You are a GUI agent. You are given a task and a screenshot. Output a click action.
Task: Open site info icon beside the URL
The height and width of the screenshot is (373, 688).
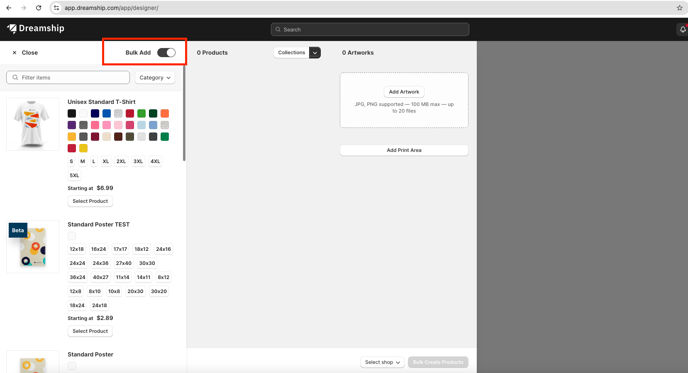pyautogui.click(x=56, y=8)
